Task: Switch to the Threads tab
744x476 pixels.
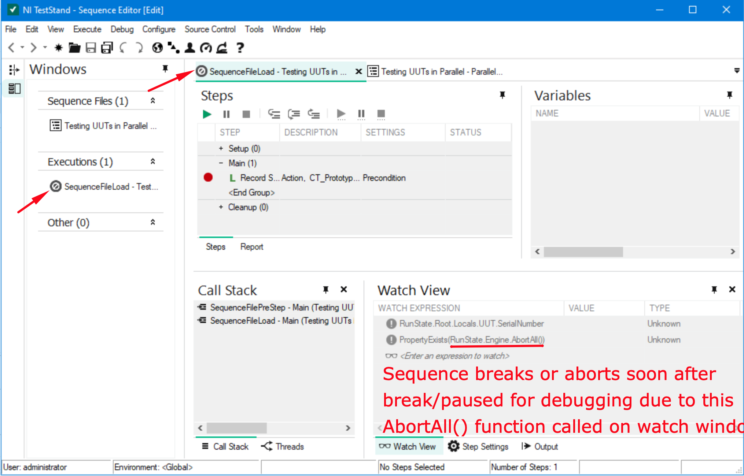Action: point(282,447)
